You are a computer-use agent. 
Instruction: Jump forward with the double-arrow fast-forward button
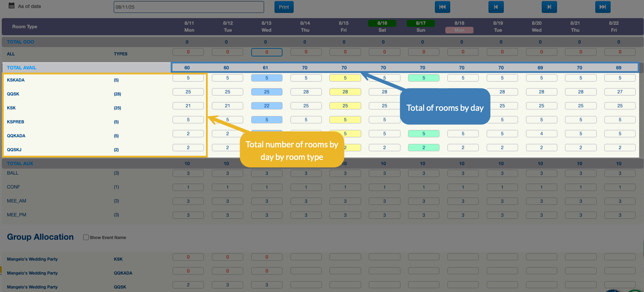603,7
